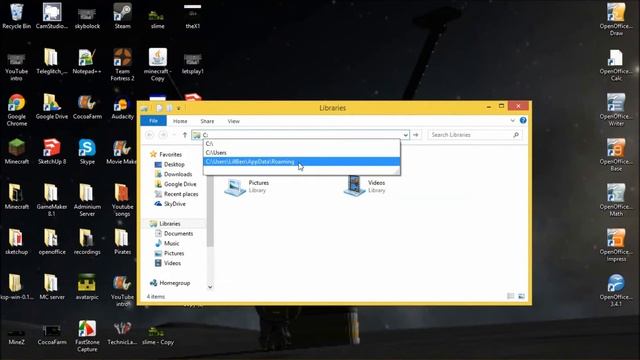This screenshot has height=360, width=640.
Task: Select the Recycle Bin desktop icon
Action: pyautogui.click(x=16, y=16)
